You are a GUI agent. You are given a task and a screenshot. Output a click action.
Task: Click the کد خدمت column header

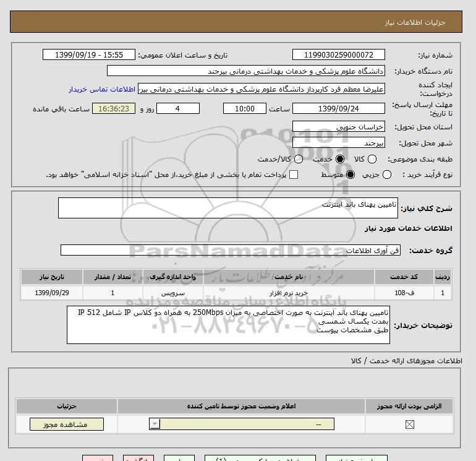click(x=404, y=277)
